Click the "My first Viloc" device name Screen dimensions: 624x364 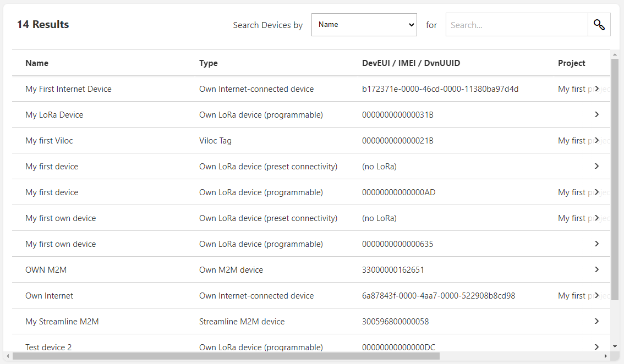(50, 141)
